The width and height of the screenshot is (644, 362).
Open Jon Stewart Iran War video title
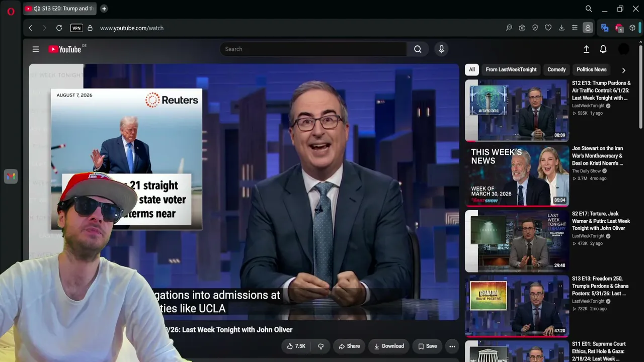598,156
